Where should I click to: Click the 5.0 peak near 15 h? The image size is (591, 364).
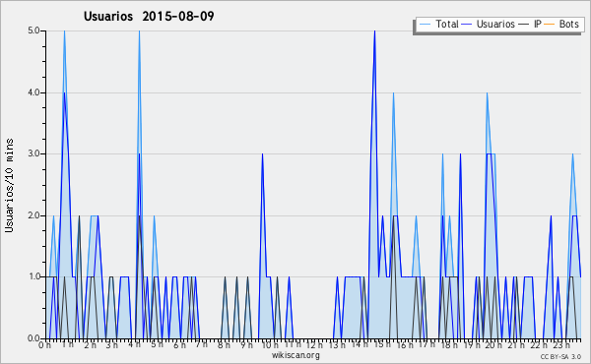(374, 31)
